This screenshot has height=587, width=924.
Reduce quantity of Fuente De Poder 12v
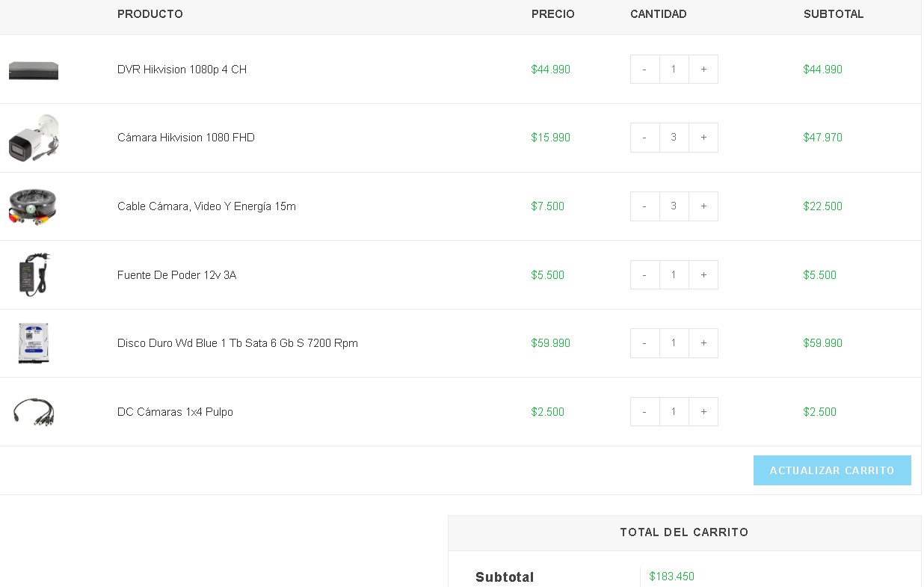coord(644,275)
